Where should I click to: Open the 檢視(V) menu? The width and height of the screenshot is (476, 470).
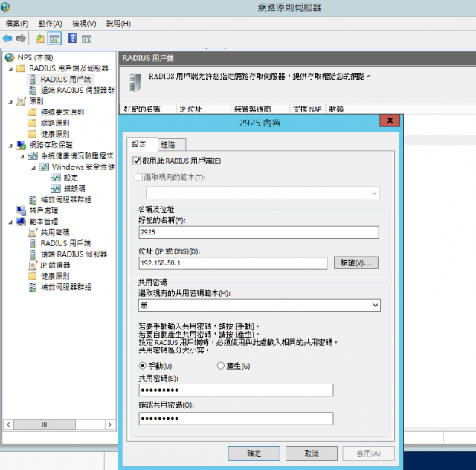pos(84,24)
